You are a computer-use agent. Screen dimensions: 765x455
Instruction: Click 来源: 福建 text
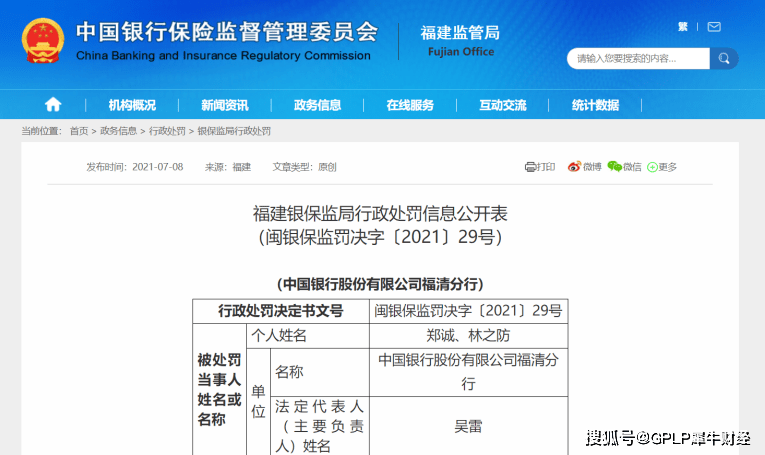tap(228, 167)
